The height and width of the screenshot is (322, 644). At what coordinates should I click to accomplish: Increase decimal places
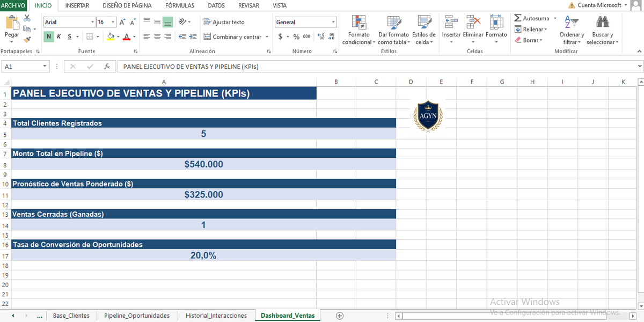pos(321,36)
